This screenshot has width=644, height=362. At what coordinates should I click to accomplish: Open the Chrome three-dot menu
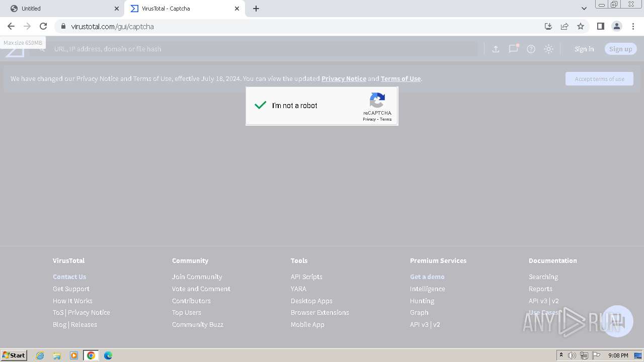click(633, 26)
